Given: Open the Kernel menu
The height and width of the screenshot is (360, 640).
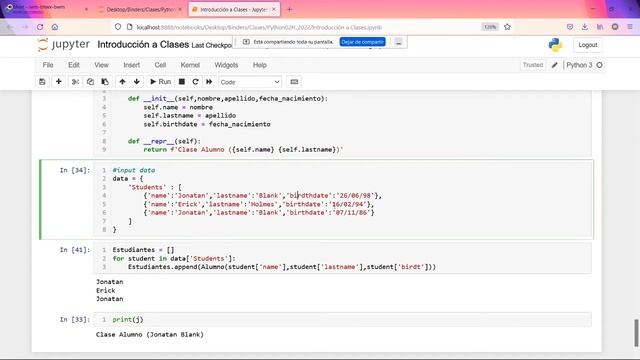Looking at the screenshot, I should pyautogui.click(x=190, y=65).
